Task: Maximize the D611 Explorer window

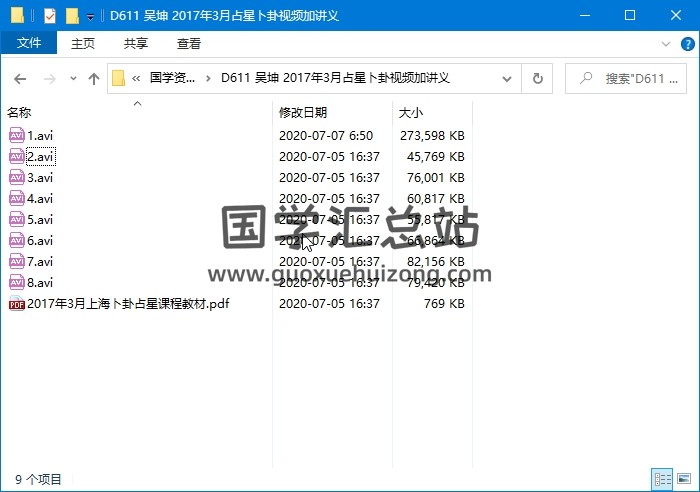Action: pos(630,16)
